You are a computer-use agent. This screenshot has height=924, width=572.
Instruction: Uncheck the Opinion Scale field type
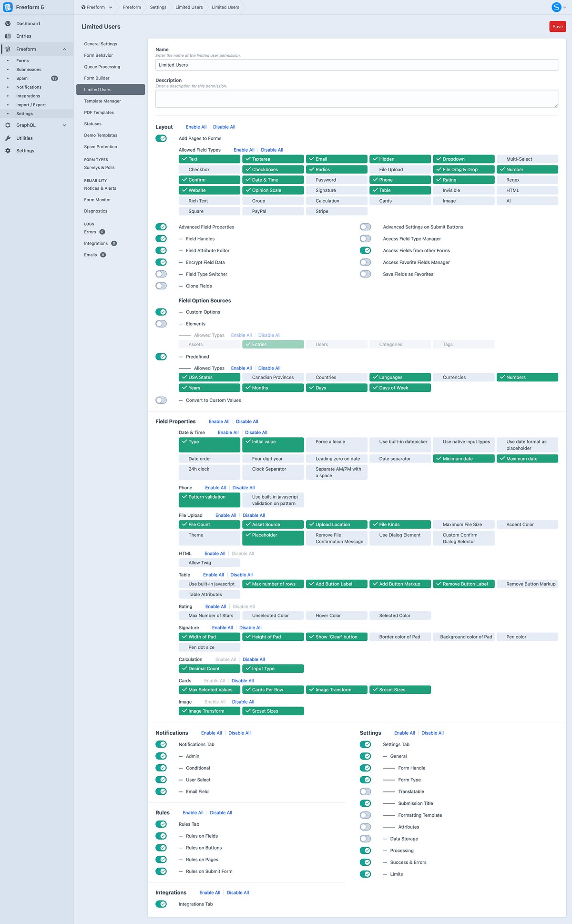273,190
